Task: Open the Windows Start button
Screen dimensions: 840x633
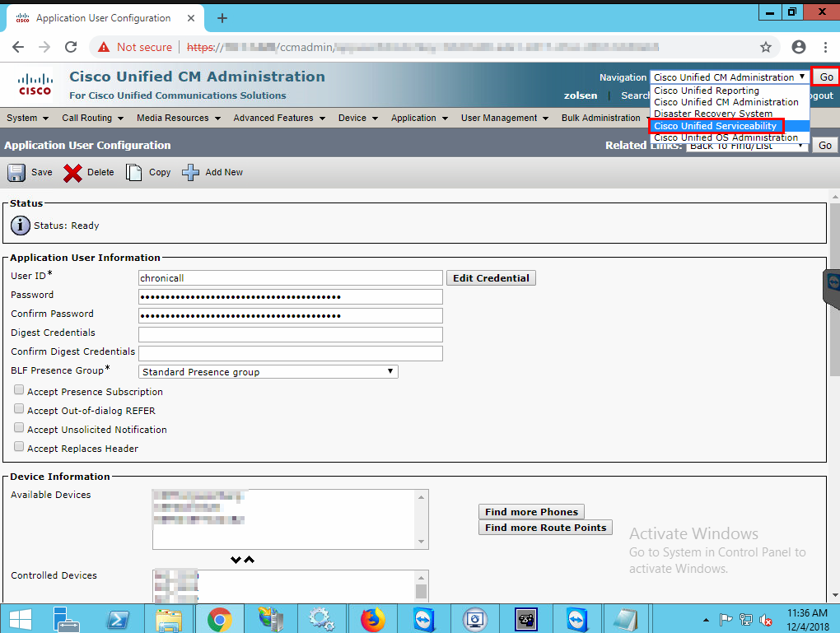Action: tap(21, 620)
